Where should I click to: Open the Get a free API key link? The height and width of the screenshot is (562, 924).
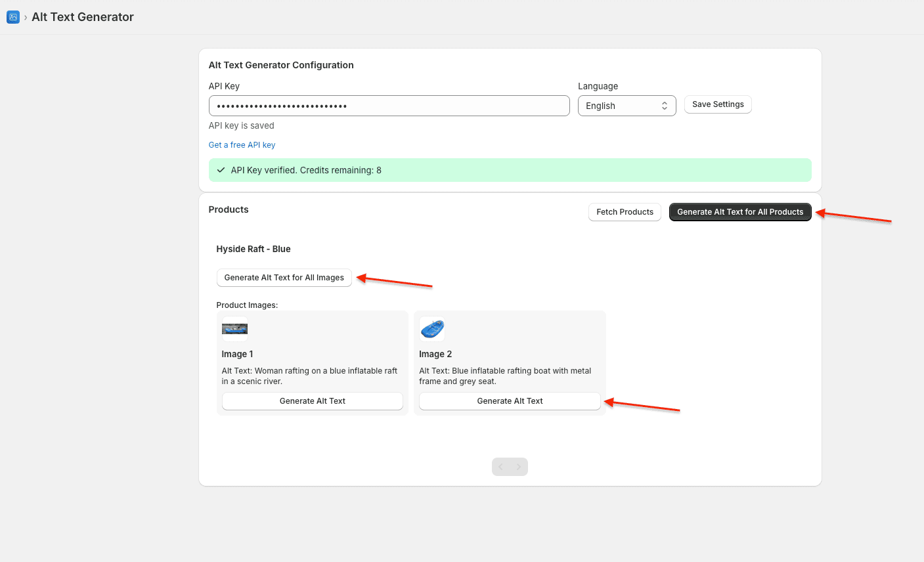click(x=242, y=144)
